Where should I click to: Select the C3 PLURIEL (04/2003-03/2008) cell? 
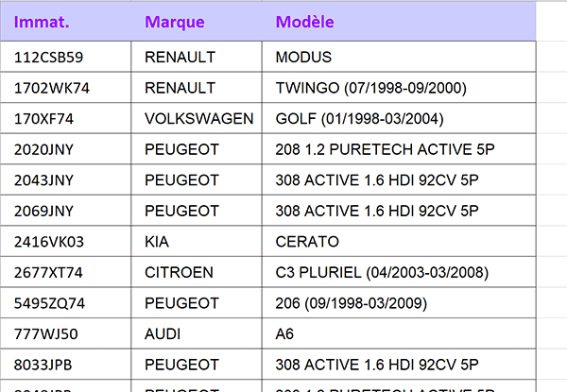[x=399, y=272]
